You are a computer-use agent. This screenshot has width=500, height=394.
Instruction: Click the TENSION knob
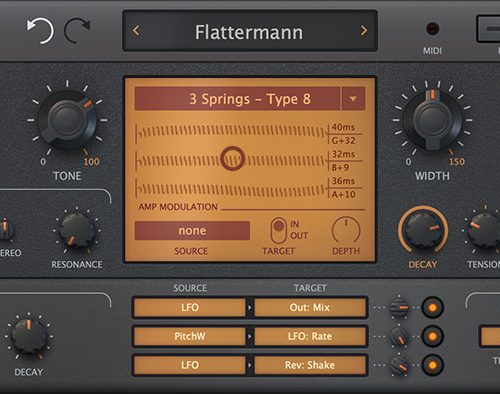(x=485, y=231)
